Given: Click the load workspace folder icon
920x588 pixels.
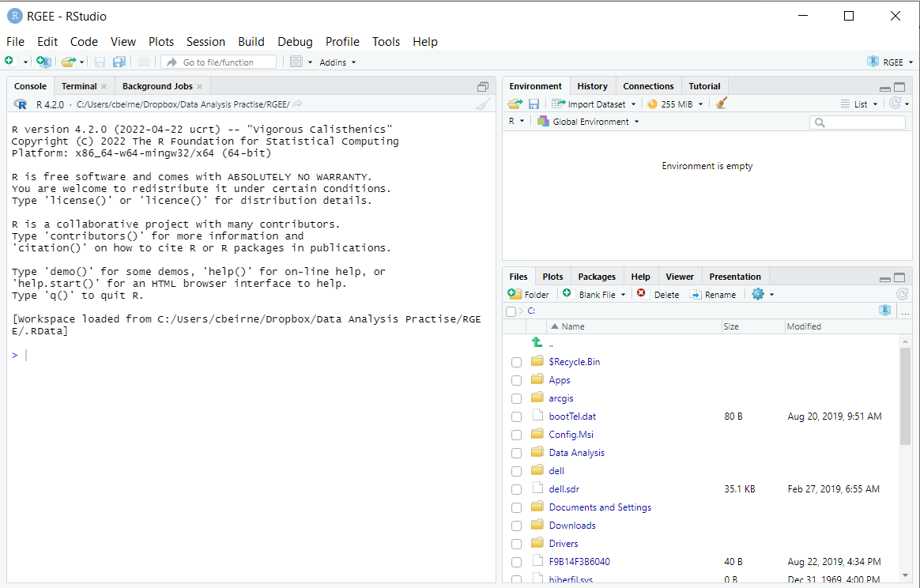Looking at the screenshot, I should pos(515,104).
